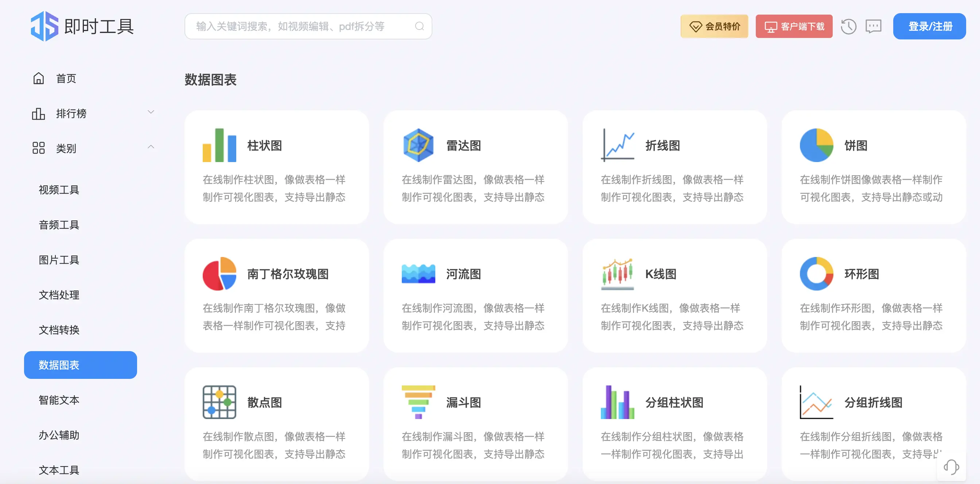Click the 散点图 scatter plot icon
This screenshot has height=484, width=980.
[219, 402]
